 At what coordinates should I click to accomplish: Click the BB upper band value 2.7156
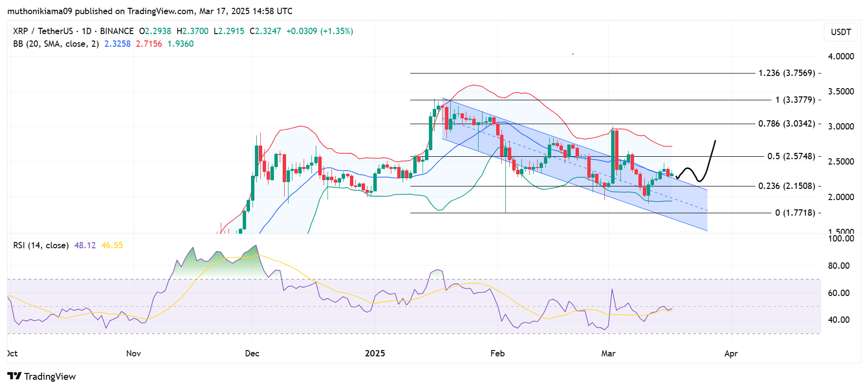click(149, 44)
